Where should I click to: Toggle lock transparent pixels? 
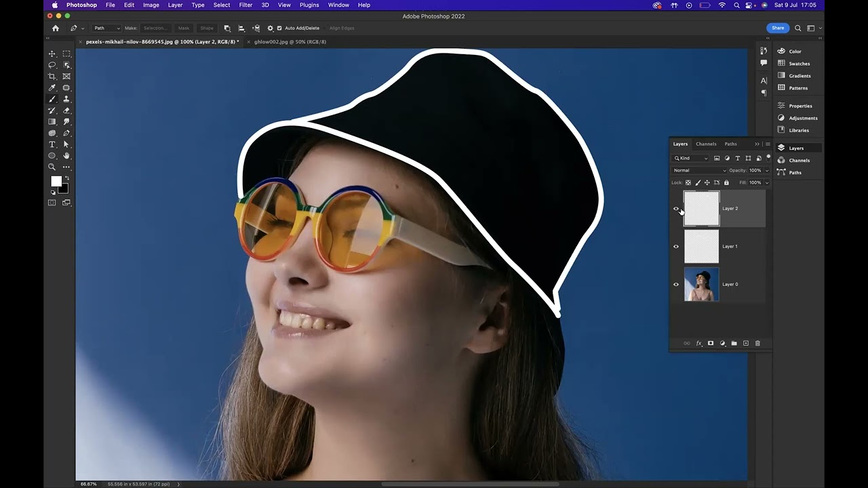pos(688,182)
